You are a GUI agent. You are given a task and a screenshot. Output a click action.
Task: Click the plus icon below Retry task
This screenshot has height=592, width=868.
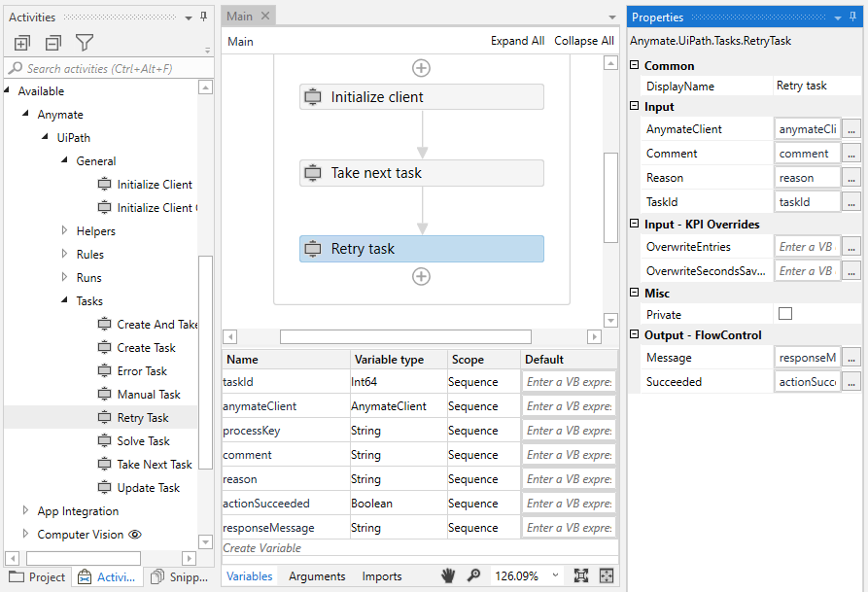coord(421,276)
